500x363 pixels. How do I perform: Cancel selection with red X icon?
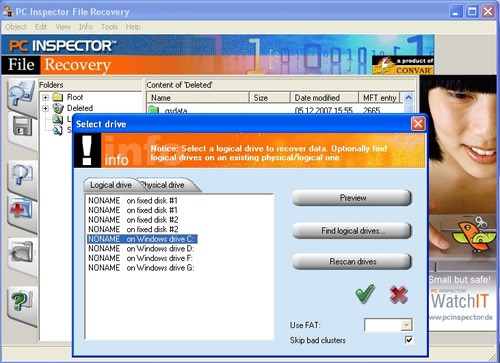click(x=399, y=295)
